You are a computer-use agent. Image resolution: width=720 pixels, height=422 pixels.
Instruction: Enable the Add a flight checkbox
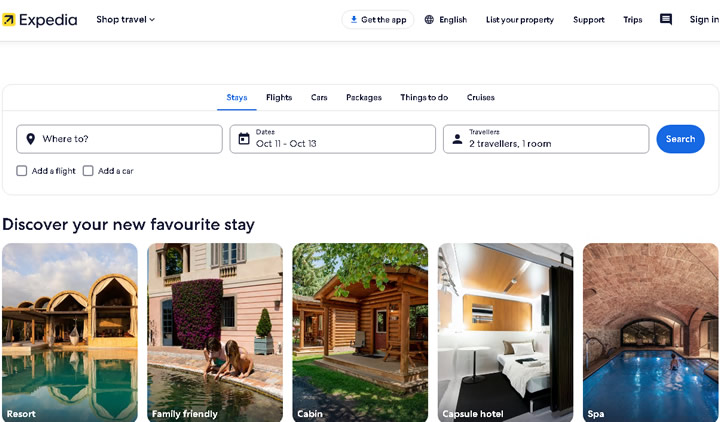[22, 171]
